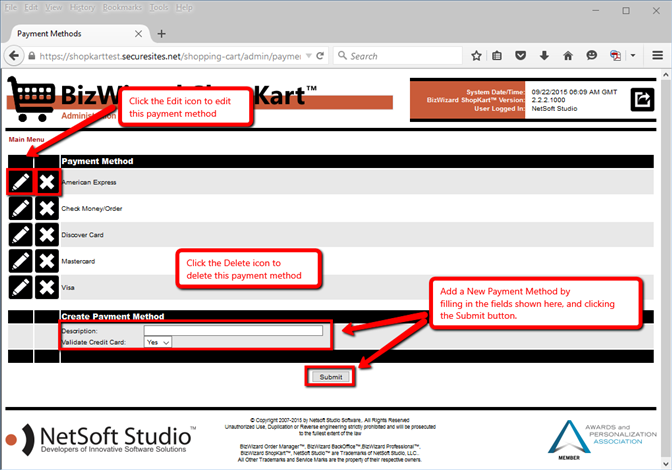Open the Help menu

tap(184, 8)
